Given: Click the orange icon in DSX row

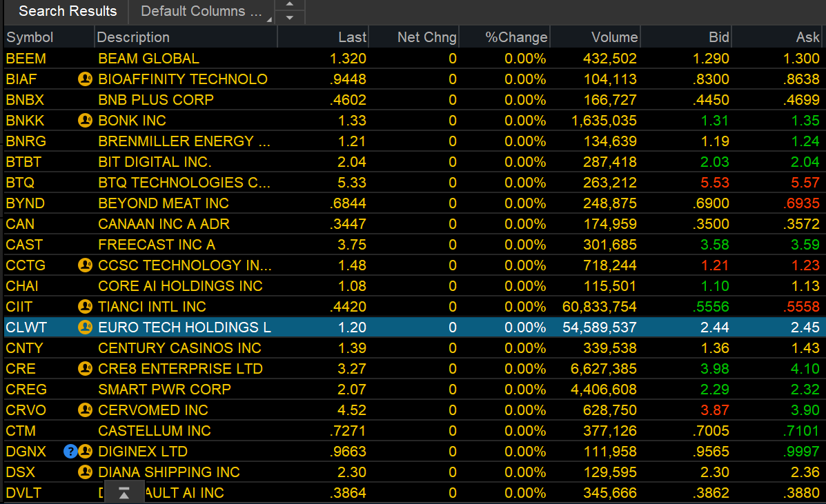Looking at the screenshot, I should 85,472.
